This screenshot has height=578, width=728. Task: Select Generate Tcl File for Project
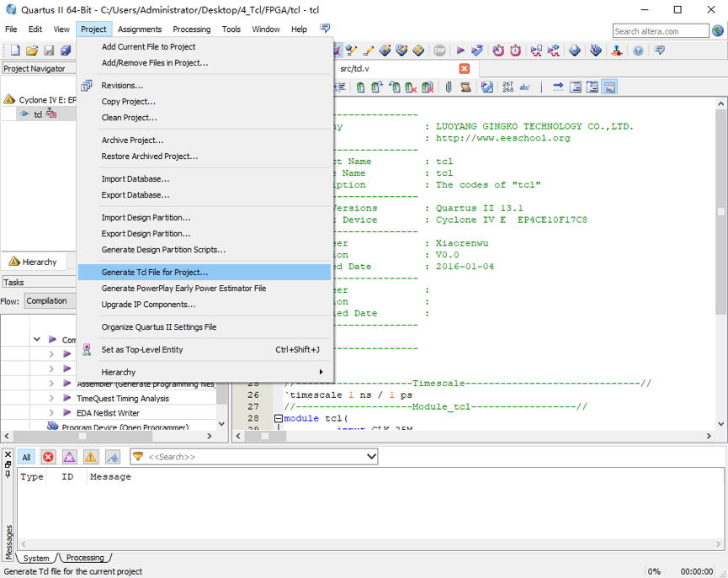pos(155,273)
